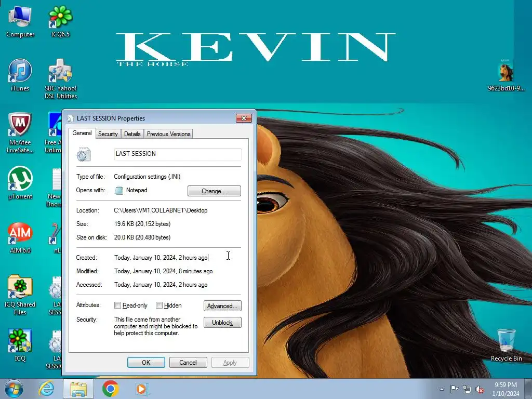Viewport: 532px width, 399px height.
Task: Switch to the Security tab
Action: [108, 134]
